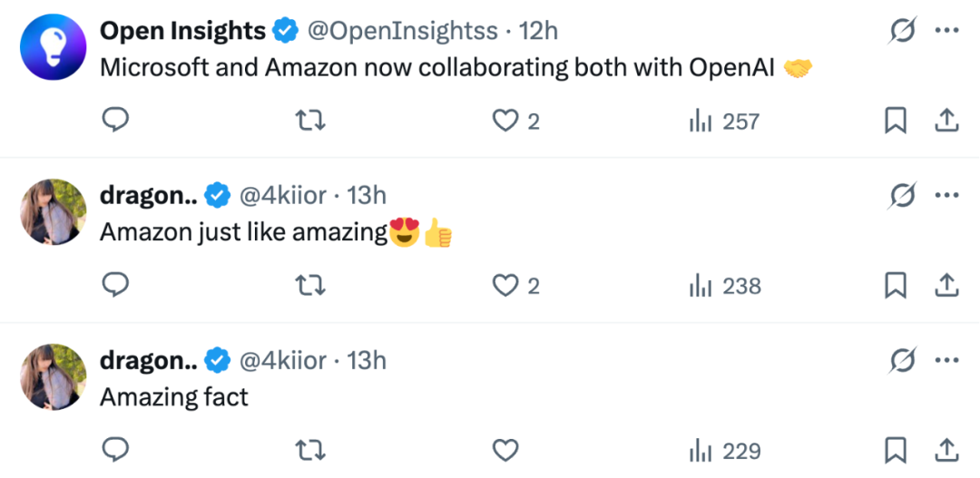The width and height of the screenshot is (980, 478).
Task: Bookmark the "Amazing fact" tweet
Action: pos(896,451)
